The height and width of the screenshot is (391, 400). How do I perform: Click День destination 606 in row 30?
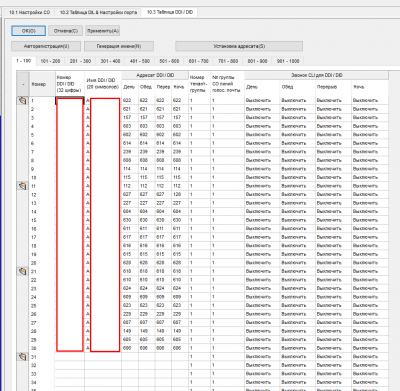(129, 348)
